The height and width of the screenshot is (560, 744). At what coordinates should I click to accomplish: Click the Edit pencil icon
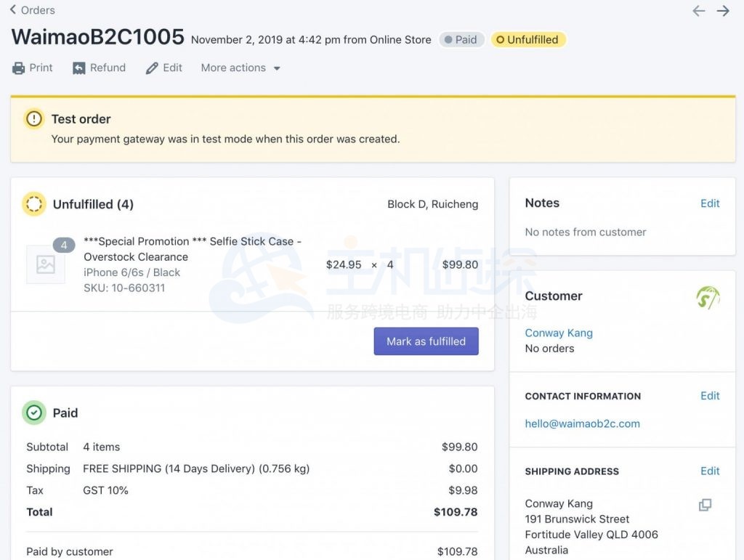pyautogui.click(x=152, y=68)
